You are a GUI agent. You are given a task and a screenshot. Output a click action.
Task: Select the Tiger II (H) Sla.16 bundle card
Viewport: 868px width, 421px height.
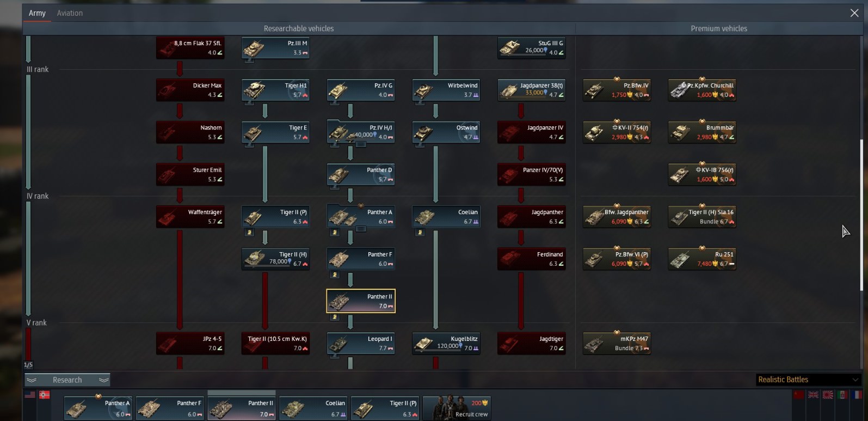[702, 217]
